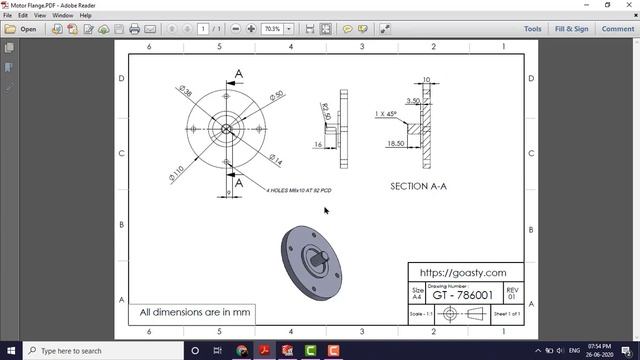Click the fit width scrolling icon
Screen dimensions: 640x360
310,29
